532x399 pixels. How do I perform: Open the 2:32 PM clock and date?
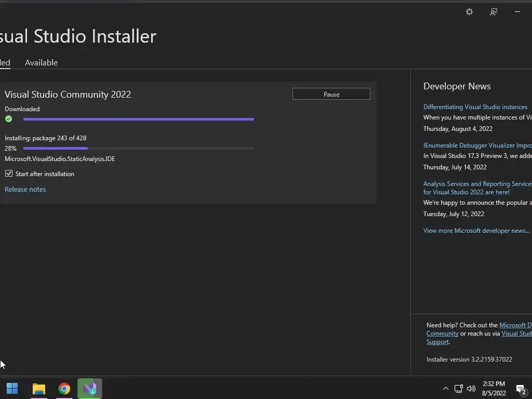pyautogui.click(x=494, y=389)
